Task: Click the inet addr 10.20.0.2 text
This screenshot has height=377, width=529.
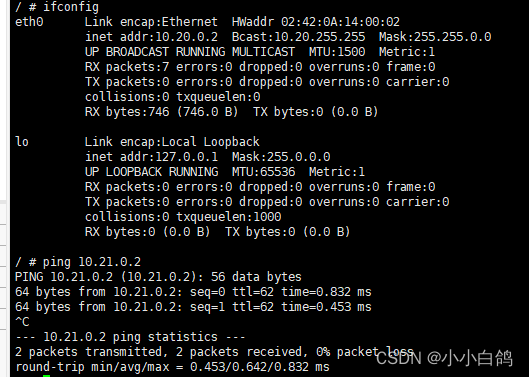Action: [151, 37]
